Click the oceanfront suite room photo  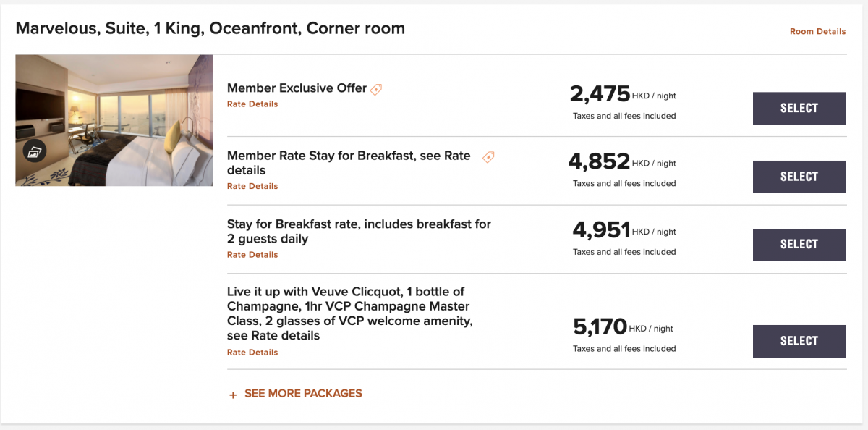[114, 120]
